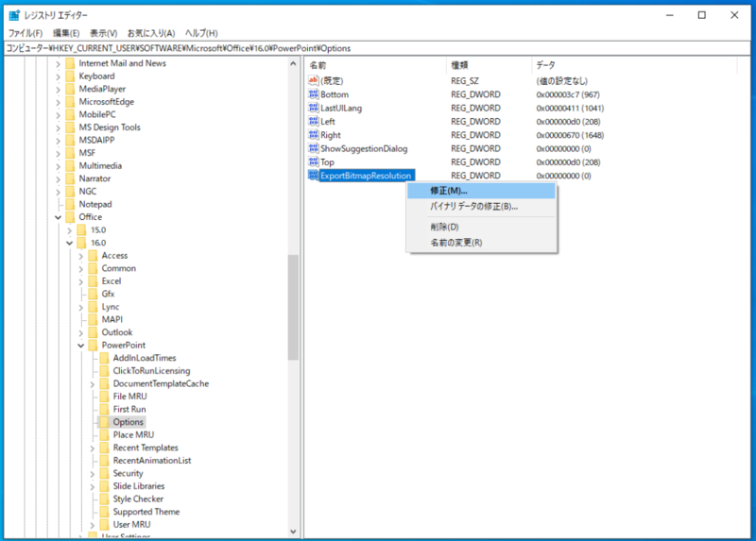Open the お気に入り(A) menu
Viewport: 756px width, 541px height.
tap(151, 33)
